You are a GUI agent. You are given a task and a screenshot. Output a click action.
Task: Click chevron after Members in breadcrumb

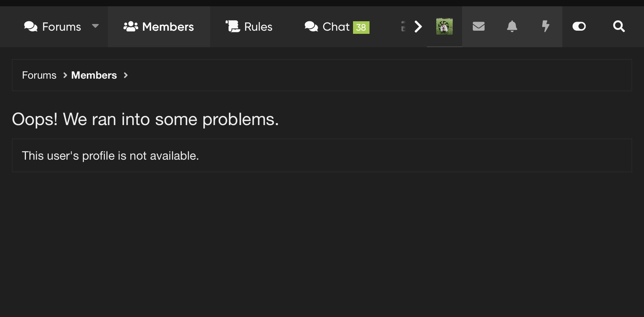pos(126,75)
